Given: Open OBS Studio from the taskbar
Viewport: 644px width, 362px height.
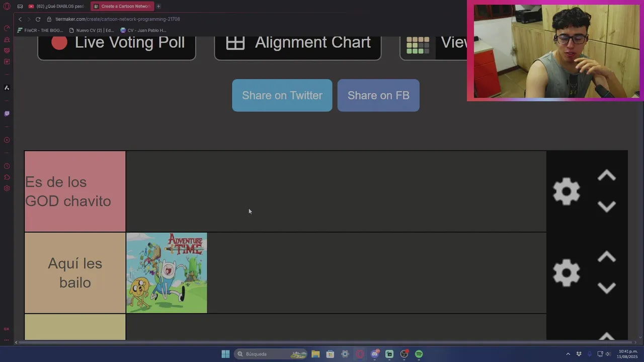Looking at the screenshot, I should (404, 354).
